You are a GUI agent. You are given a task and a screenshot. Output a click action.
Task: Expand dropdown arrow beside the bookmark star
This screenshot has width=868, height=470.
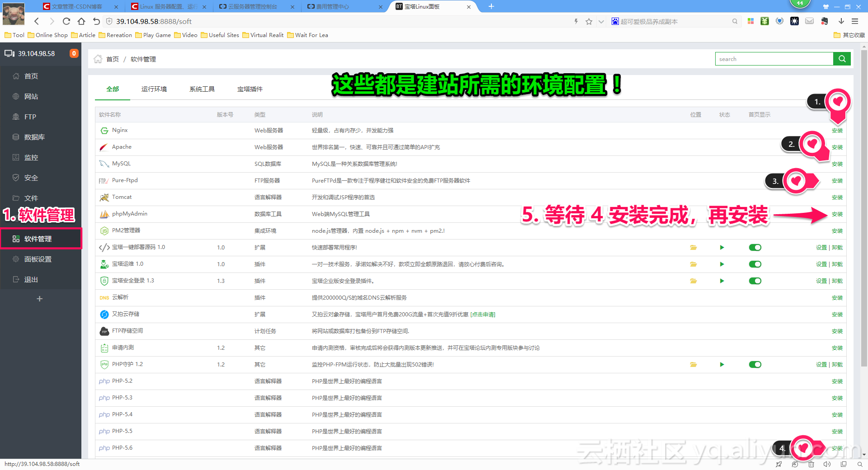(601, 21)
